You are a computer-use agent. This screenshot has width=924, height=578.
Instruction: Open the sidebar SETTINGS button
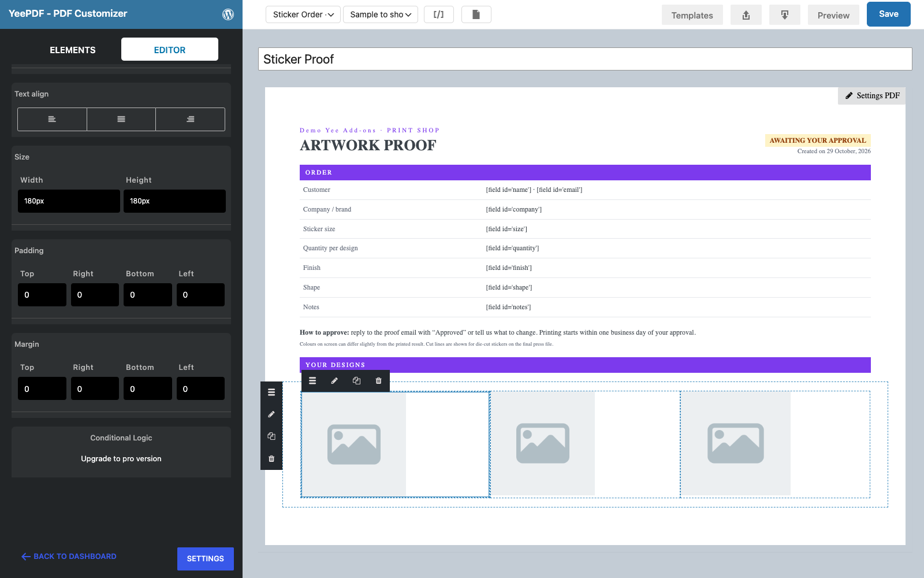point(206,559)
